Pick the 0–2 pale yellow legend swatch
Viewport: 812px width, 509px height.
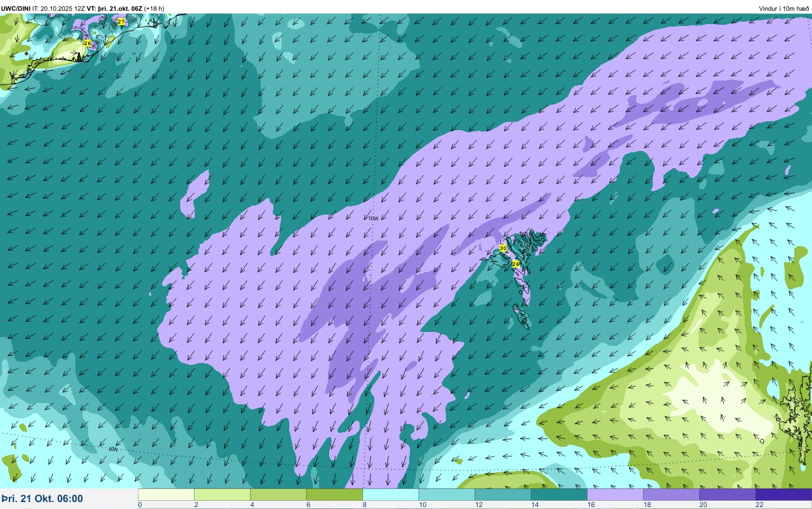(x=166, y=494)
